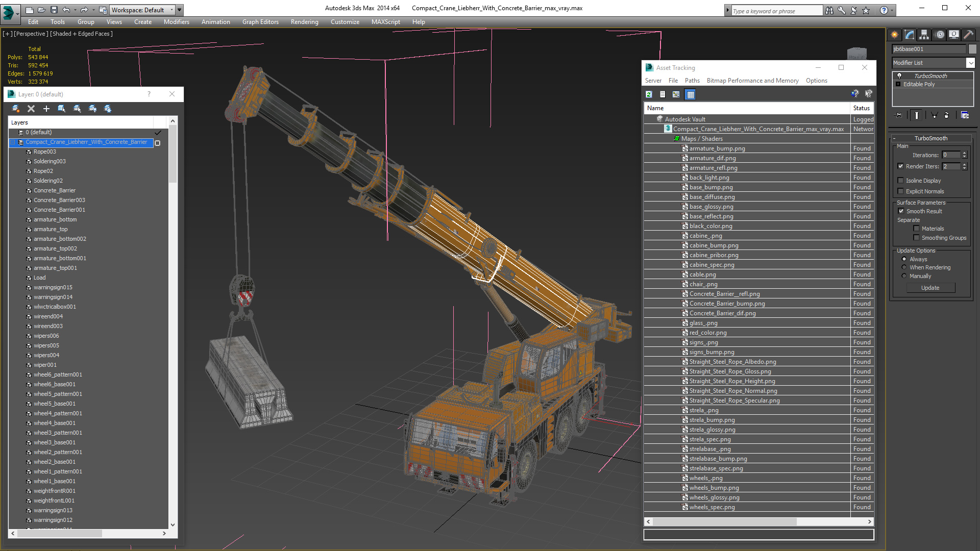Toggle the TurboSmooth lightbulb visibility icon

[x=899, y=76]
